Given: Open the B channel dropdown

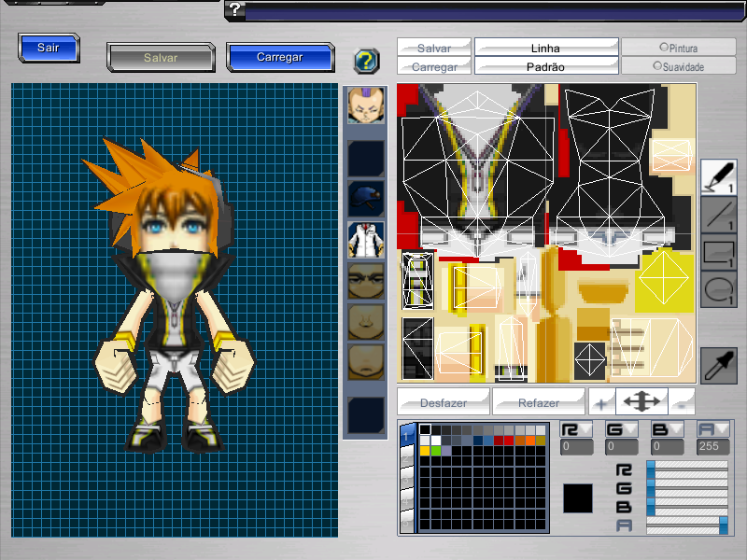Looking at the screenshot, I should [667, 430].
